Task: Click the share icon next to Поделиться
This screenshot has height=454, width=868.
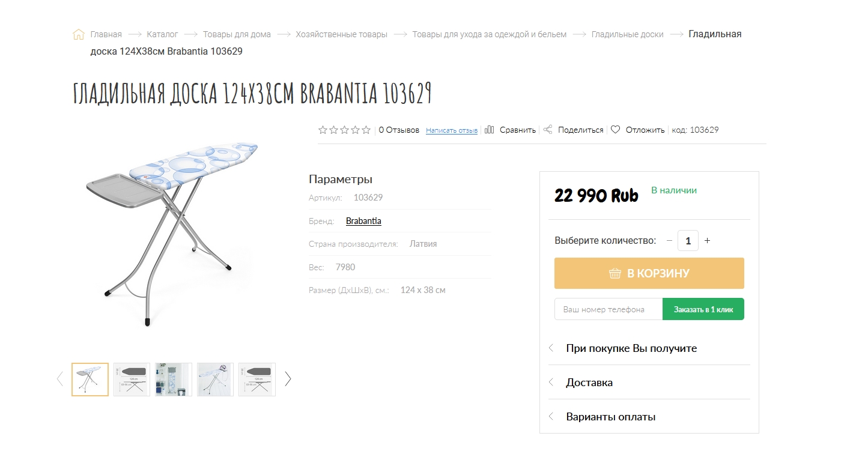Action: click(548, 130)
